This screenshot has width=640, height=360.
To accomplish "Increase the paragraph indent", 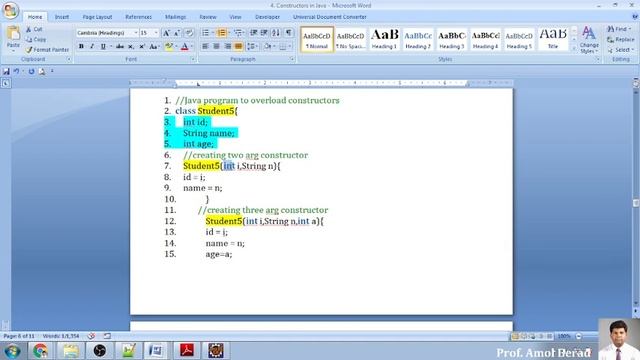I will coord(264,33).
